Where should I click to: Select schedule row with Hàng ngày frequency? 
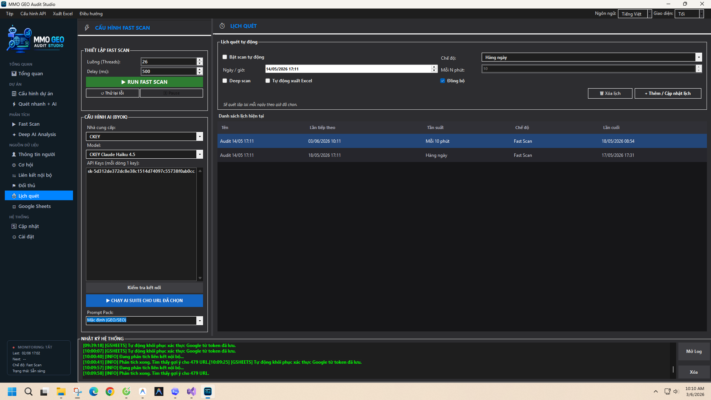click(x=462, y=155)
